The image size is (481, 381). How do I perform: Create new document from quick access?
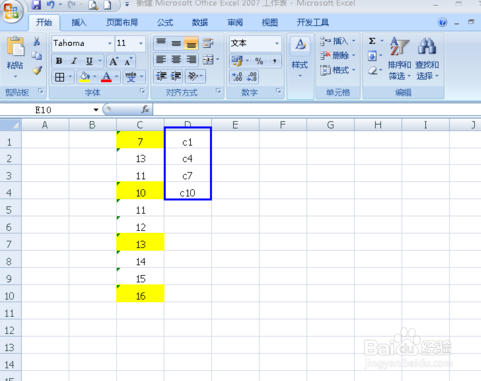(x=107, y=5)
